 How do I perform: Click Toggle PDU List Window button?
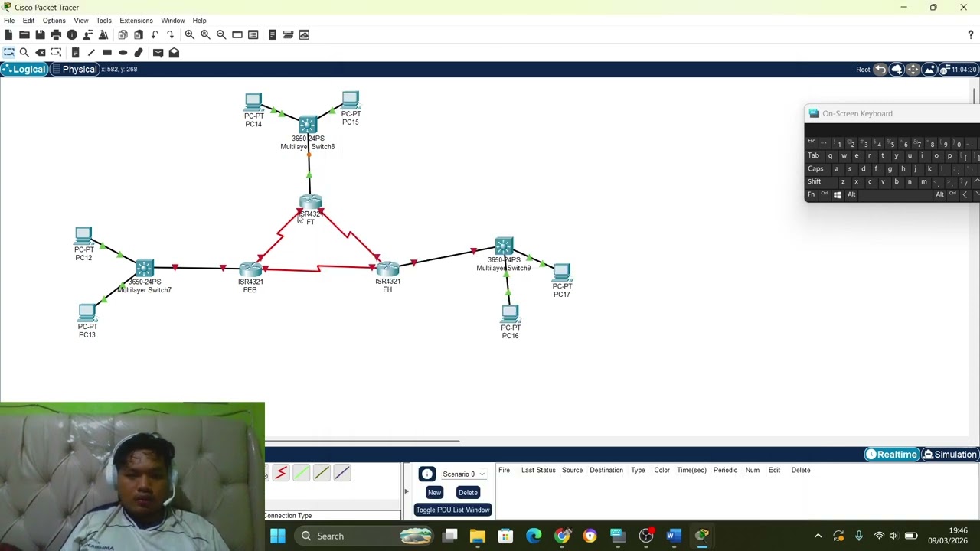(x=452, y=510)
